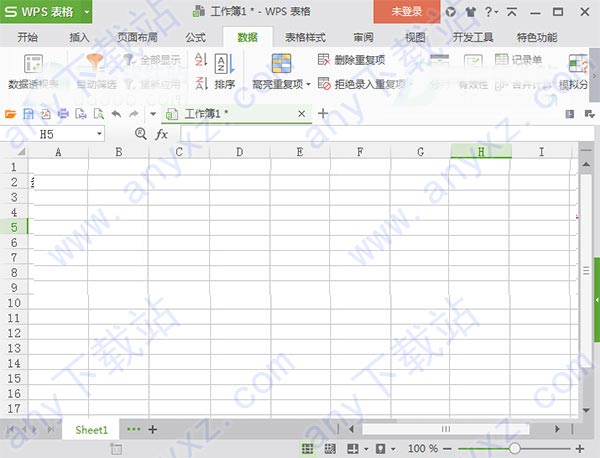The image size is (600, 458).
Task: Click the 未登录 login button
Action: [x=407, y=12]
